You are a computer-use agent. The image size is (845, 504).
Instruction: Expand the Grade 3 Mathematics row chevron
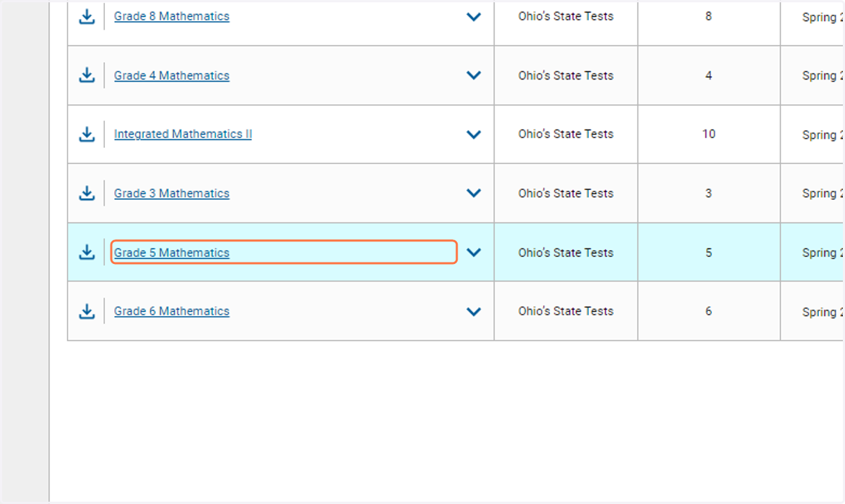click(474, 193)
